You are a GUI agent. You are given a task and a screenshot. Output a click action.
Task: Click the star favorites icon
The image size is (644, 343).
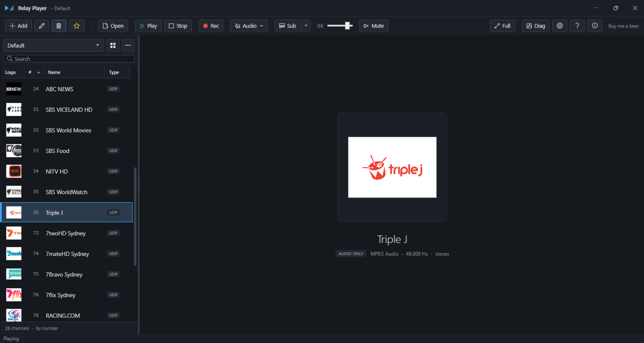pos(77,26)
